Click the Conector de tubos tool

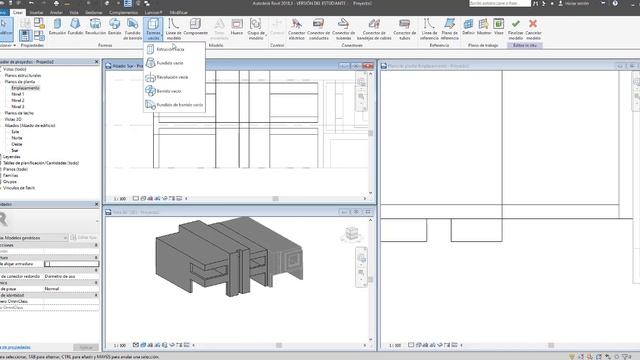point(404,29)
